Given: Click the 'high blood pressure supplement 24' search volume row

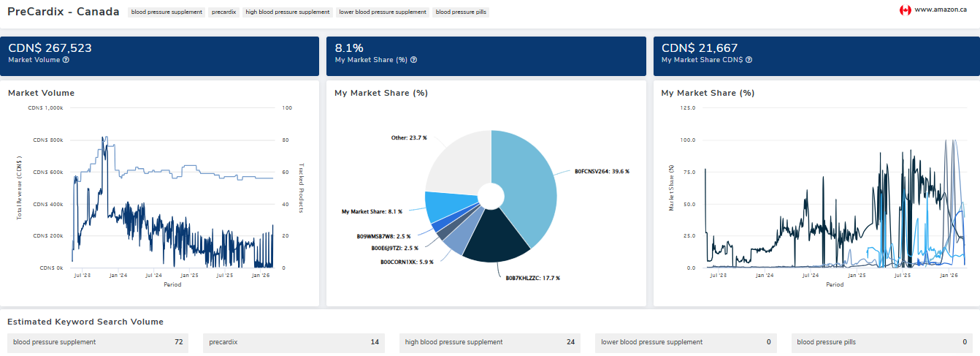Looking at the screenshot, I should (490, 342).
